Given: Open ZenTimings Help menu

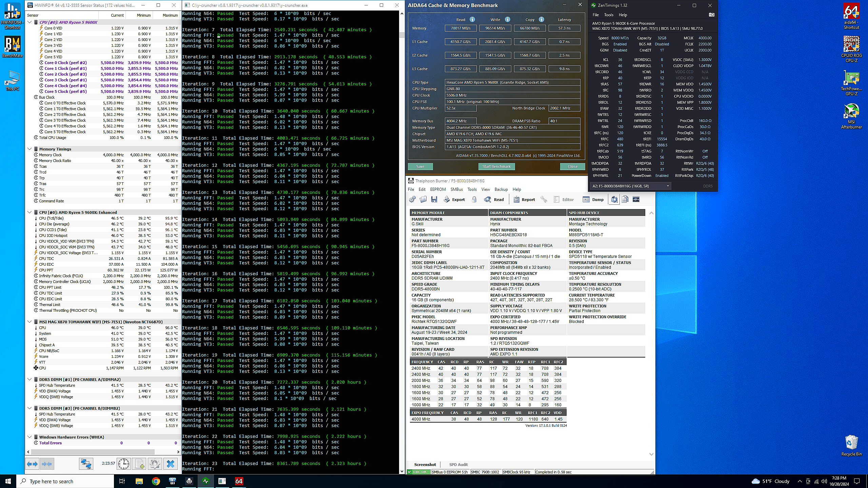Looking at the screenshot, I should tap(623, 15).
